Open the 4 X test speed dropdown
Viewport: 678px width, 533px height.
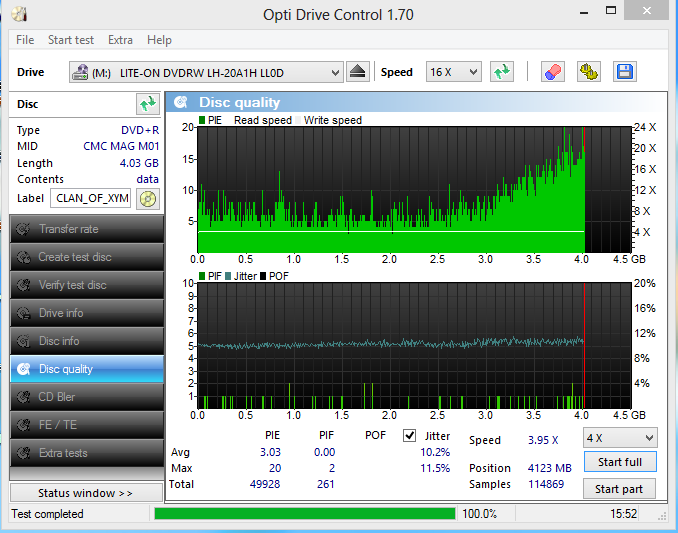pyautogui.click(x=620, y=438)
